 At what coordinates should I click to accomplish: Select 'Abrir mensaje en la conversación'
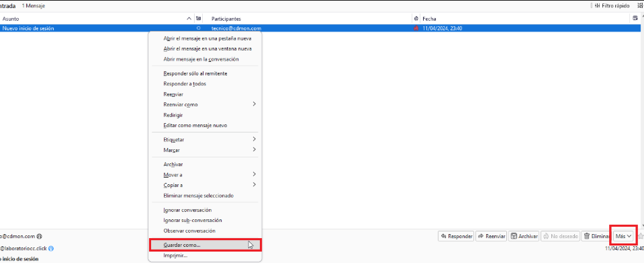pos(205,59)
